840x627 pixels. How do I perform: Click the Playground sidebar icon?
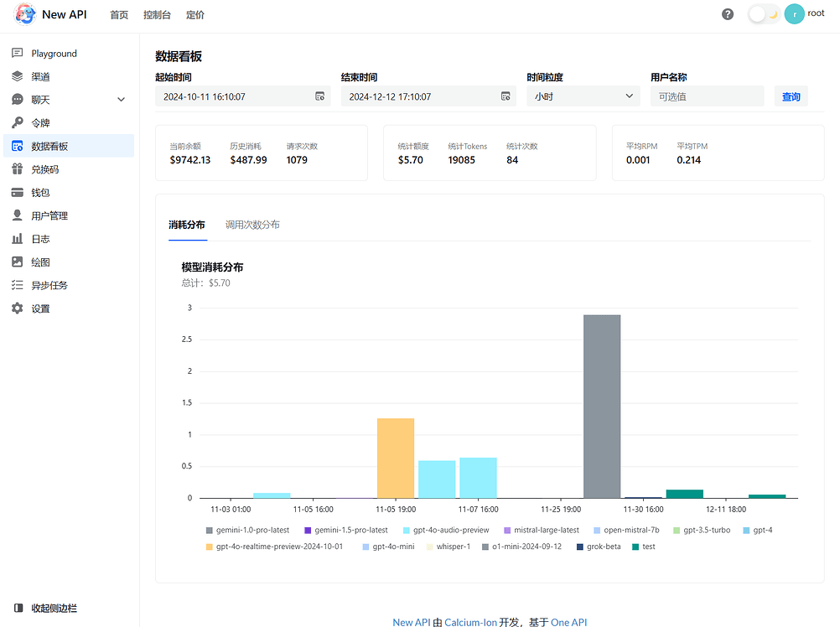[17, 53]
